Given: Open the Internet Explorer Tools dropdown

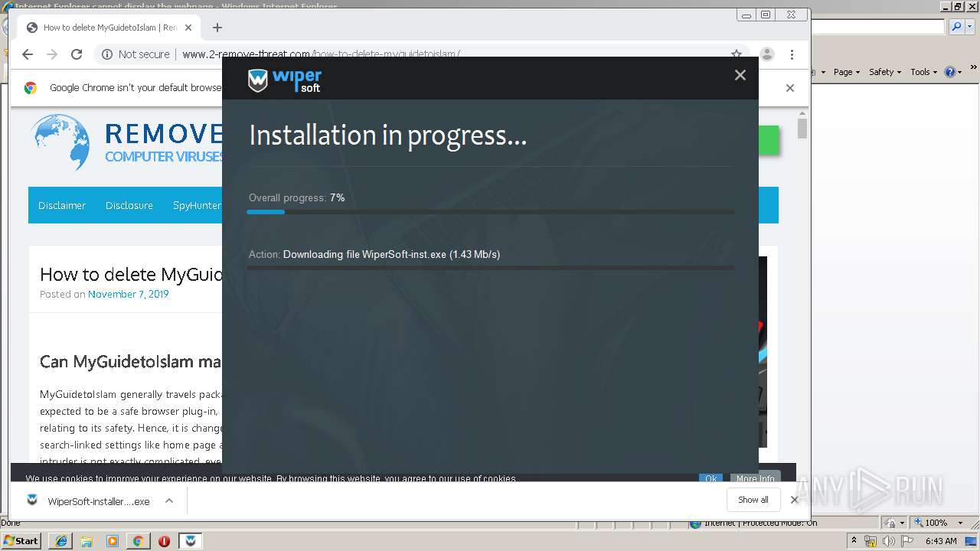Looking at the screenshot, I should [923, 72].
